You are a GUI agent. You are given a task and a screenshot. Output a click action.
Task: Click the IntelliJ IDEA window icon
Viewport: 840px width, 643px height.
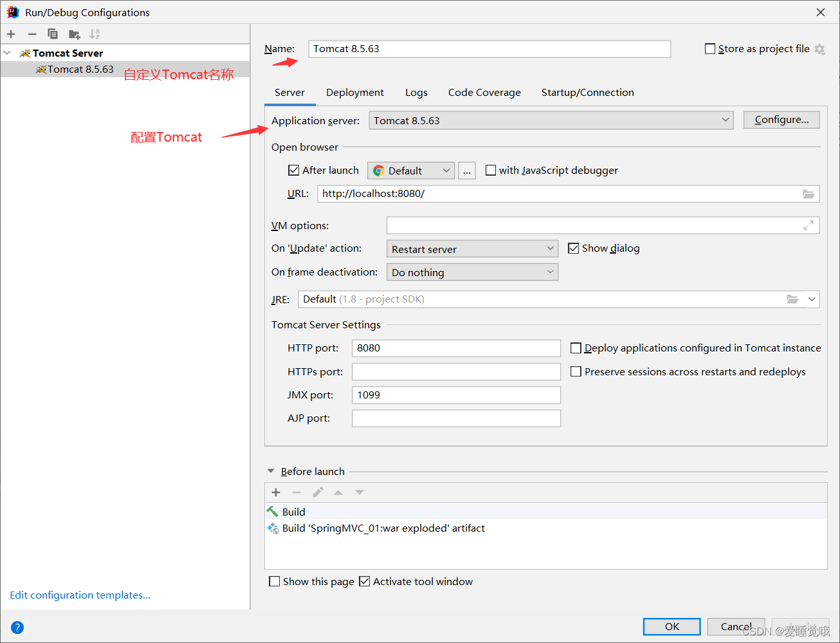(13, 12)
